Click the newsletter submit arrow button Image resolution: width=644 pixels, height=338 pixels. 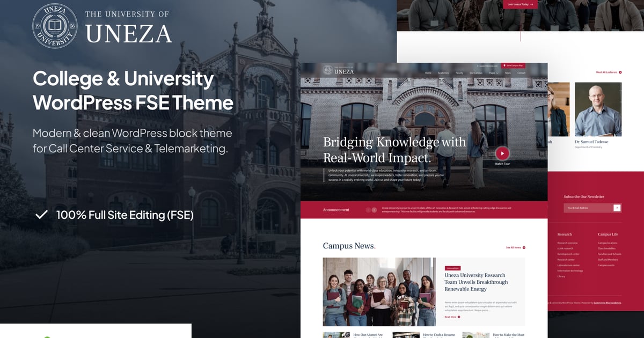[x=617, y=208]
